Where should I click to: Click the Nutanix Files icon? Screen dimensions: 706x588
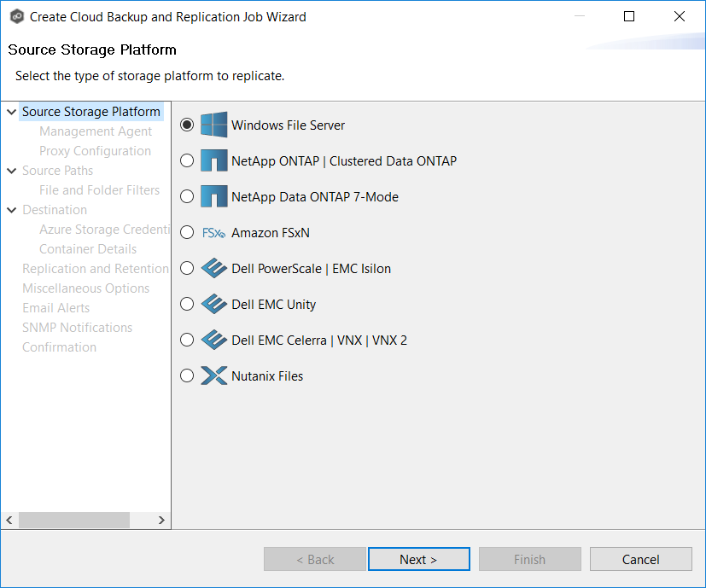[213, 375]
